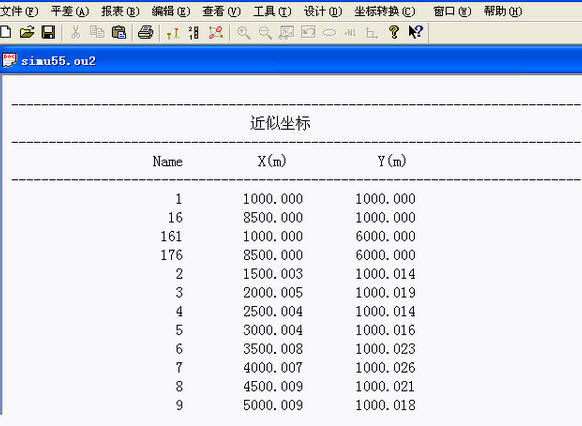Screen dimensions: 582x426
Task: Click the Zoom in magnifier icon
Action: coord(243,33)
